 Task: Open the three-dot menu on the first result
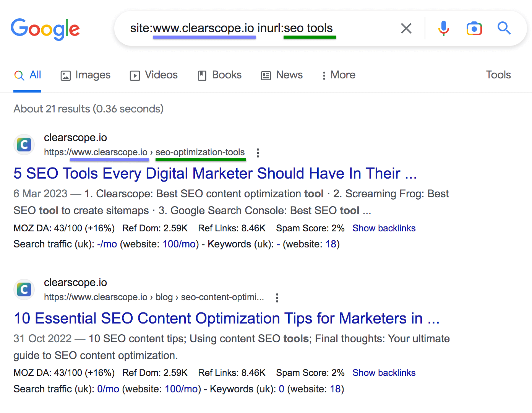[x=258, y=153]
